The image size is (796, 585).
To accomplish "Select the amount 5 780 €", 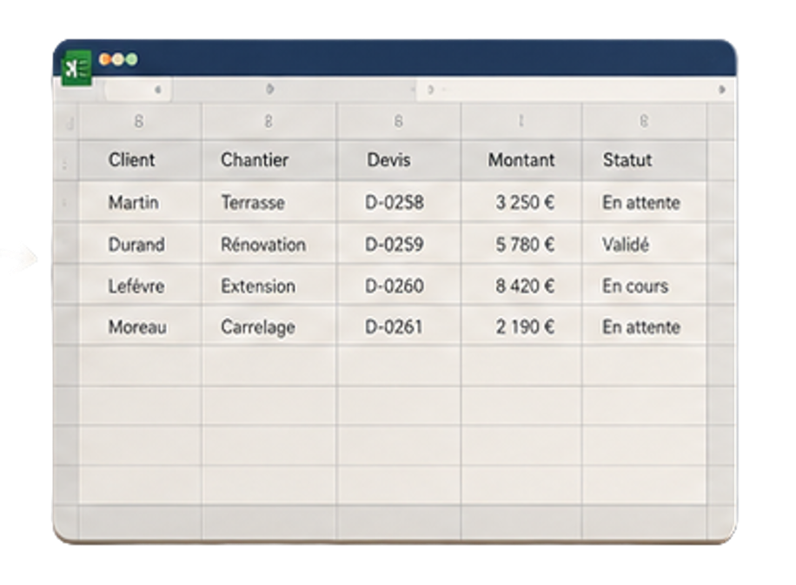I will point(525,244).
